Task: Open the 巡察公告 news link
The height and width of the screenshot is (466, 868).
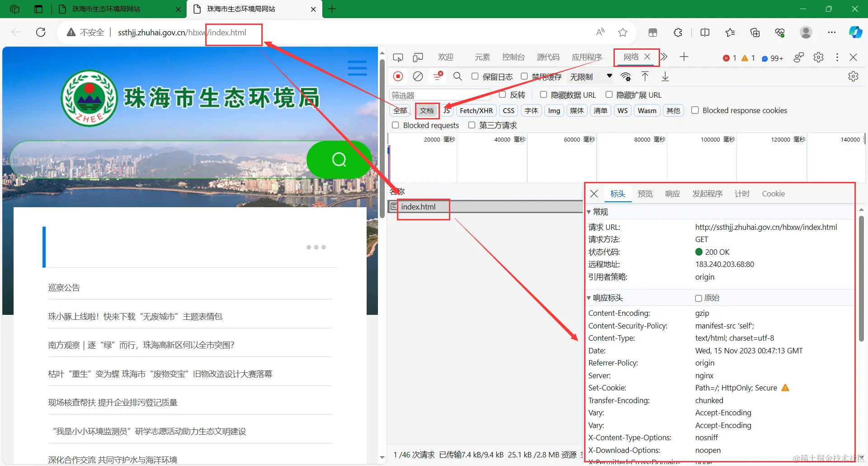Action: point(64,287)
